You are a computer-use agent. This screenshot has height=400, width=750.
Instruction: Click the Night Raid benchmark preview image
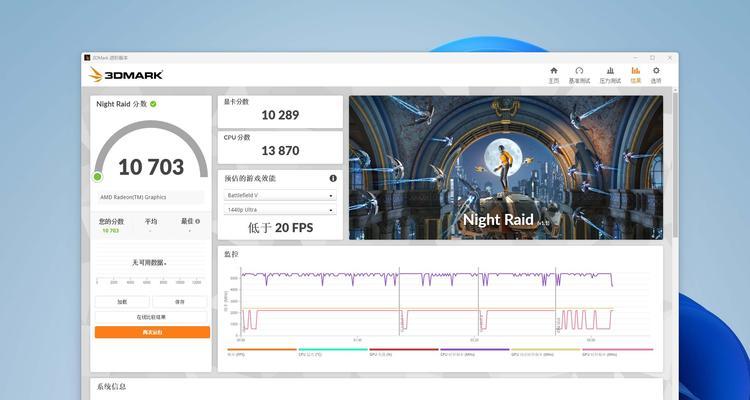coord(506,167)
